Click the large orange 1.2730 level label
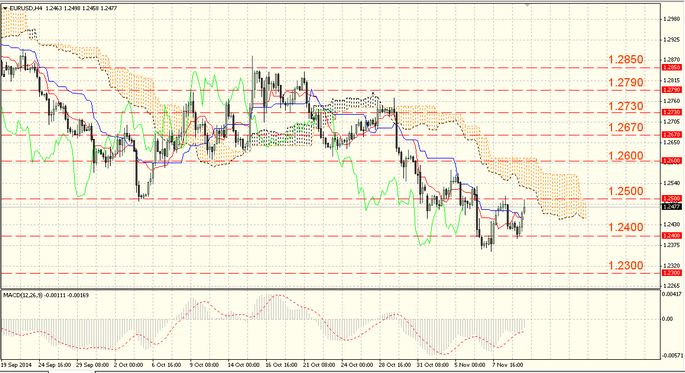685x373 pixels. pyautogui.click(x=626, y=106)
